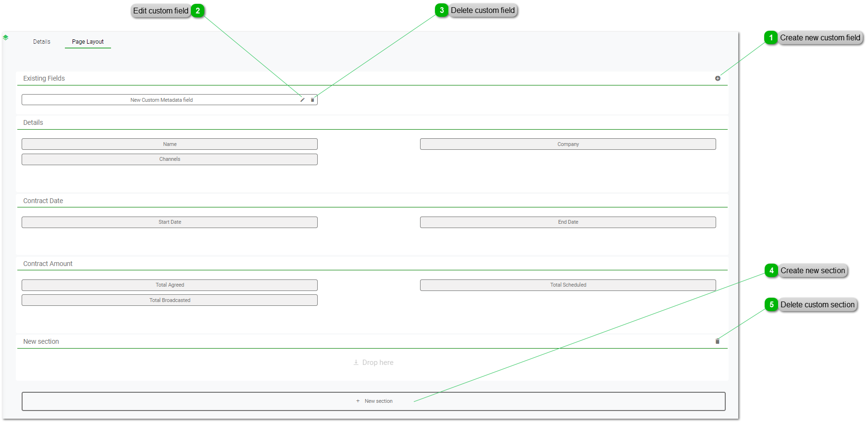Click the Existing Fields section header

(44, 78)
